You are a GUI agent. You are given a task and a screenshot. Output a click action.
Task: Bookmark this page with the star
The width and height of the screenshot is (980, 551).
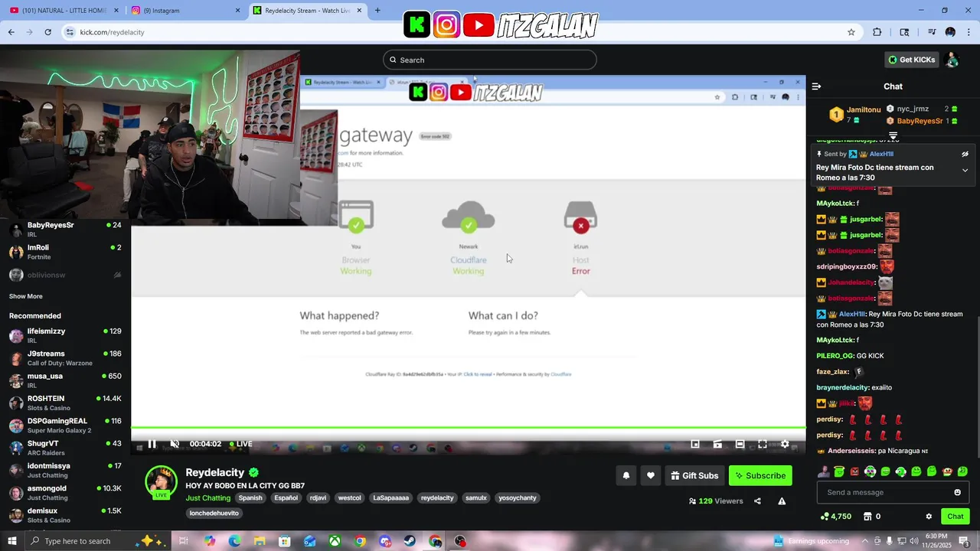(x=851, y=32)
